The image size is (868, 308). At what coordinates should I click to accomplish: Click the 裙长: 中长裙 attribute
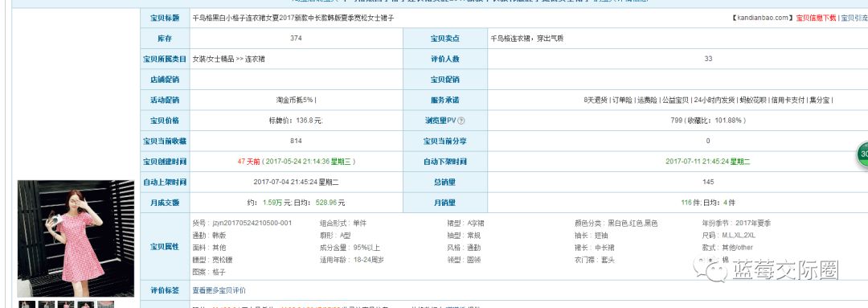pyautogui.click(x=595, y=248)
